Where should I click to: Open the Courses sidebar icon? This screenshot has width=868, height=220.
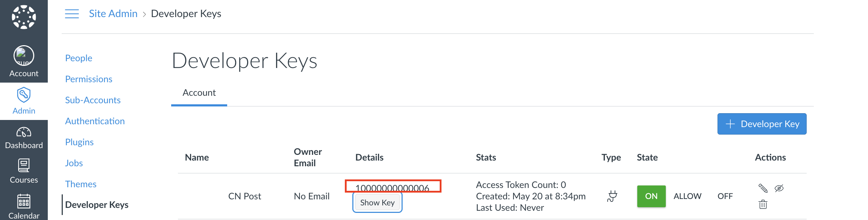click(x=24, y=166)
